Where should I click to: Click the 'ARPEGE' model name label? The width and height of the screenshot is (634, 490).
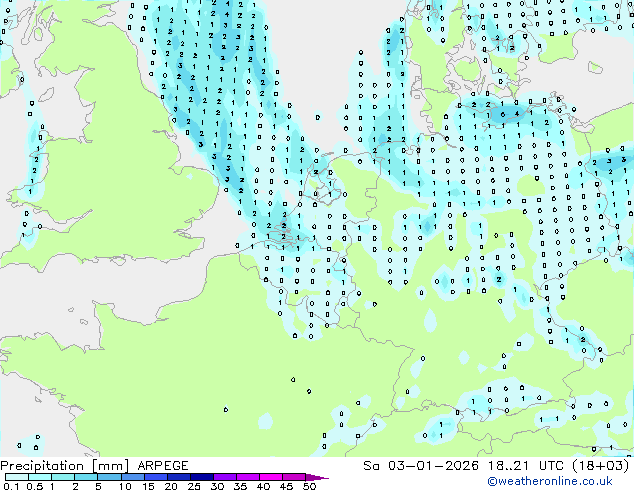163,466
